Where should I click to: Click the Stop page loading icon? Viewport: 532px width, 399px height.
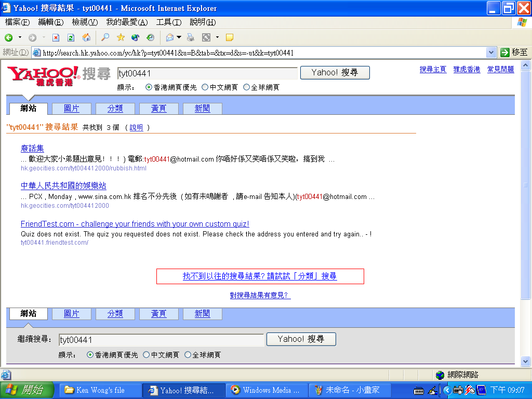tap(56, 37)
